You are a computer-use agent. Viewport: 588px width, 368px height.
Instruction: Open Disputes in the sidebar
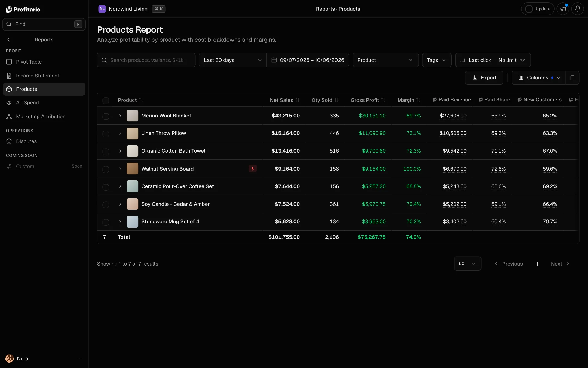point(44,141)
